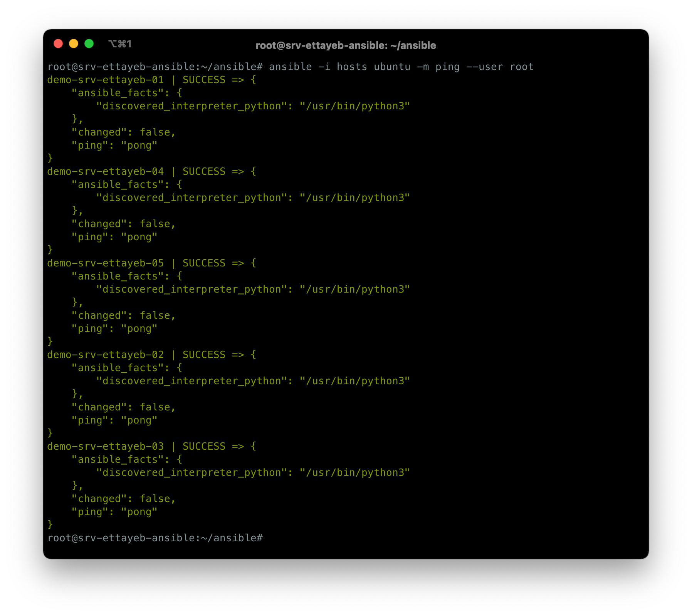Image resolution: width=692 pixels, height=616 pixels.
Task: Minimize the terminal with yellow button
Action: pos(74,44)
